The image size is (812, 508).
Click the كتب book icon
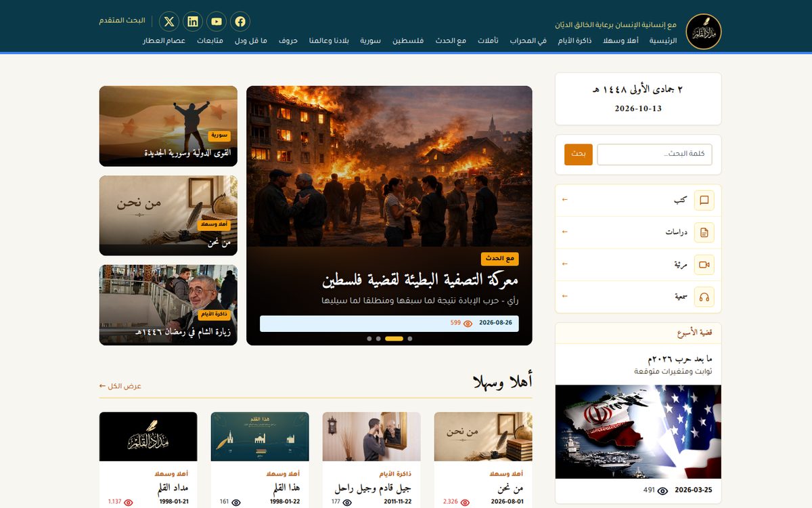pyautogui.click(x=704, y=200)
